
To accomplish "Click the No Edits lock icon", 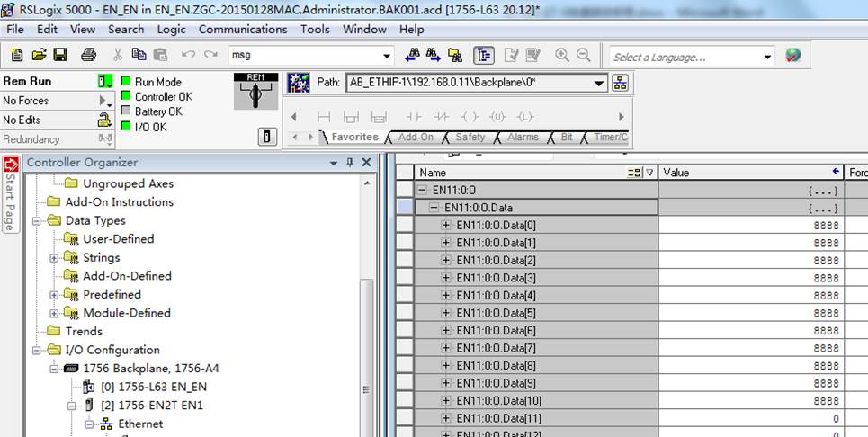I will [104, 119].
